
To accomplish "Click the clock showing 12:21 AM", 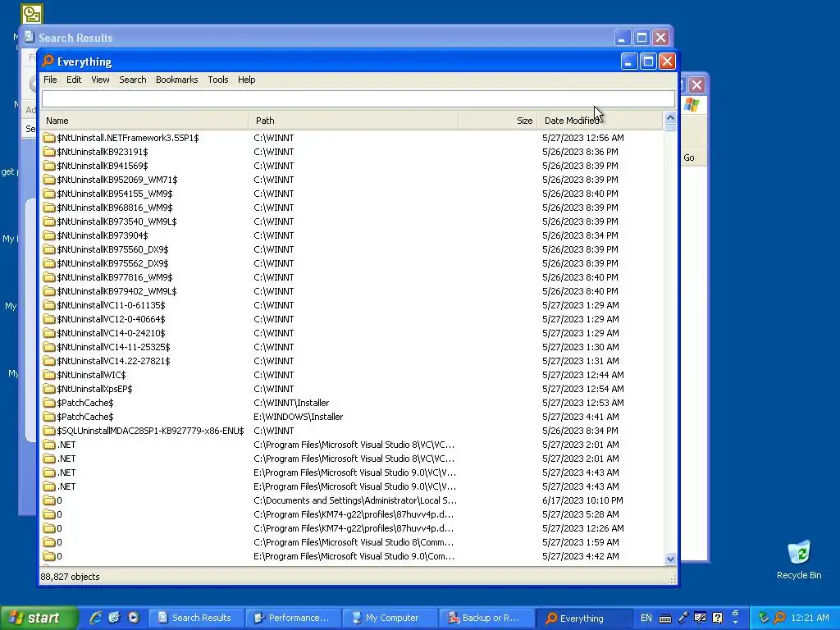I will (x=810, y=618).
